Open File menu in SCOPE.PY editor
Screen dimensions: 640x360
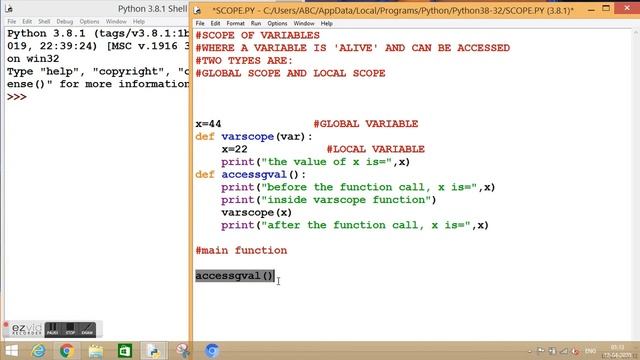coord(200,23)
